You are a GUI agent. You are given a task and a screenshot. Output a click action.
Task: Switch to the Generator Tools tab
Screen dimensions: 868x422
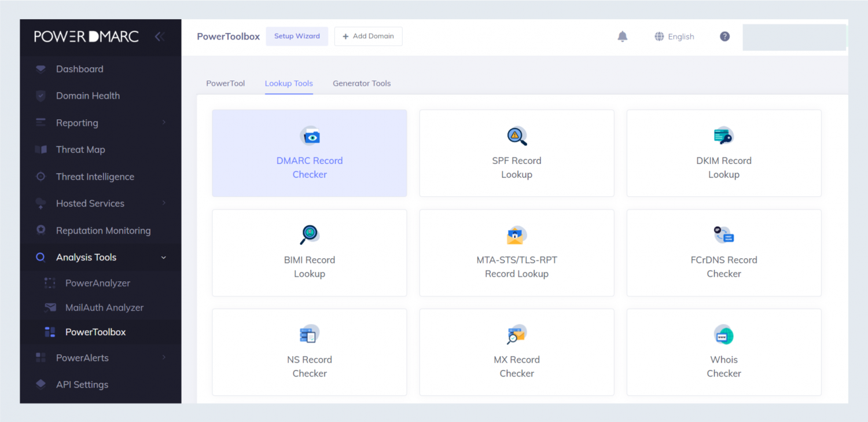point(362,83)
